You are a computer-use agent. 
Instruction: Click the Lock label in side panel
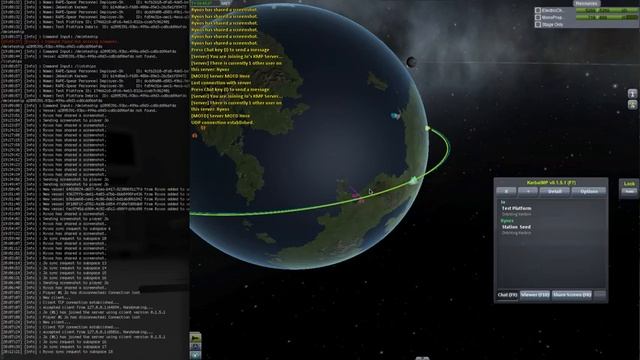(x=629, y=184)
